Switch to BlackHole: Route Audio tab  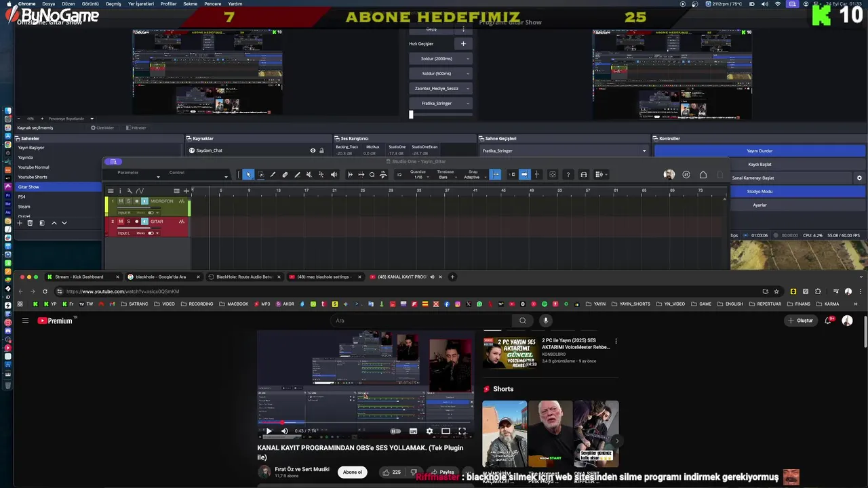click(x=245, y=277)
